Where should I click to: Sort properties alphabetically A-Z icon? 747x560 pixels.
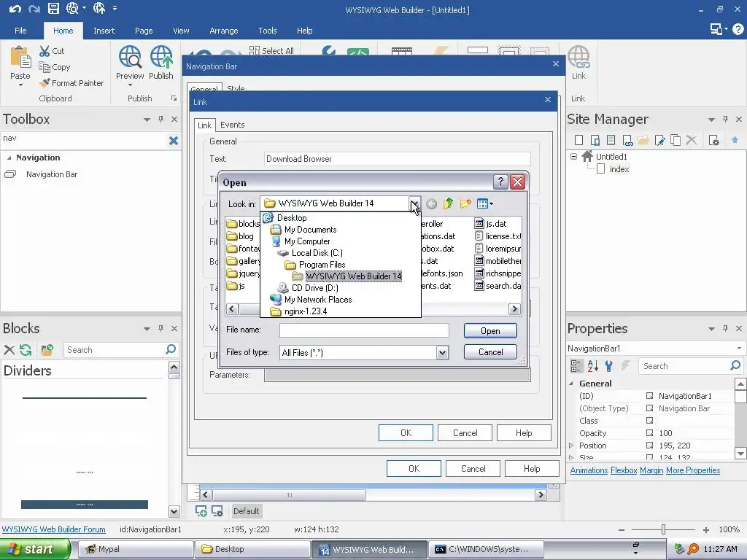tap(592, 366)
